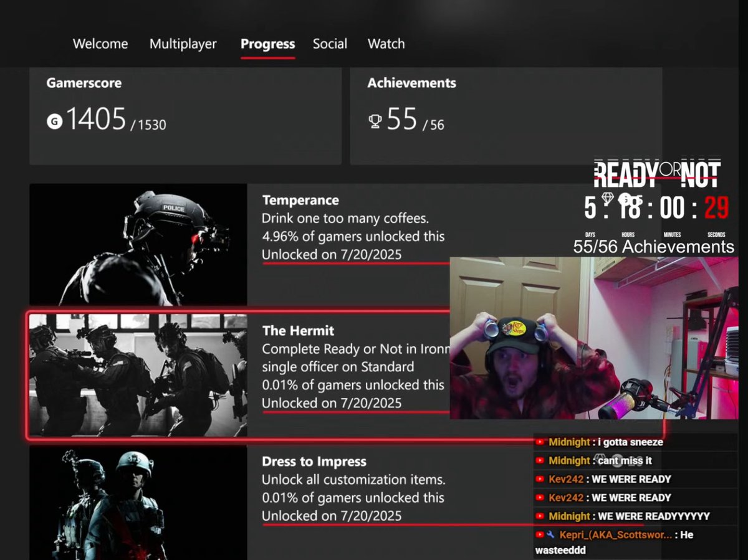Click the Temperance achievement title
Screen dimensions: 748x560
300,201
